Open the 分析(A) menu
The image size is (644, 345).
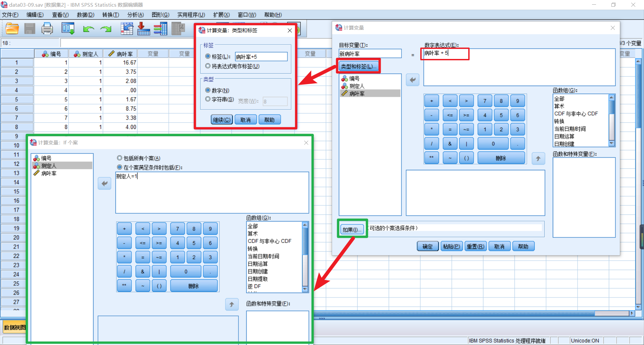(x=136, y=15)
